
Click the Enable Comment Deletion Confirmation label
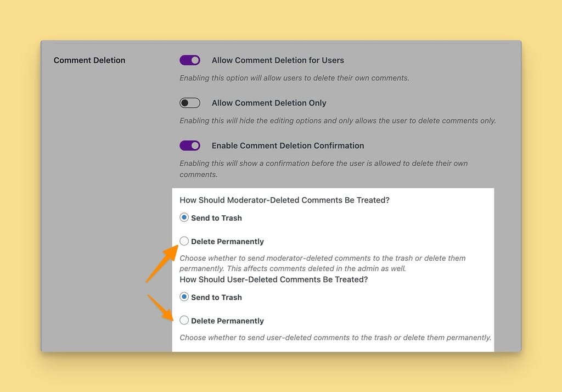coord(287,145)
